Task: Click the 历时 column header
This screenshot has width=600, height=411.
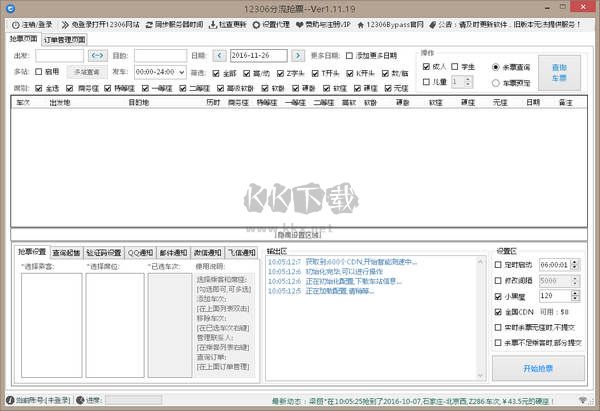Action: tap(213, 103)
